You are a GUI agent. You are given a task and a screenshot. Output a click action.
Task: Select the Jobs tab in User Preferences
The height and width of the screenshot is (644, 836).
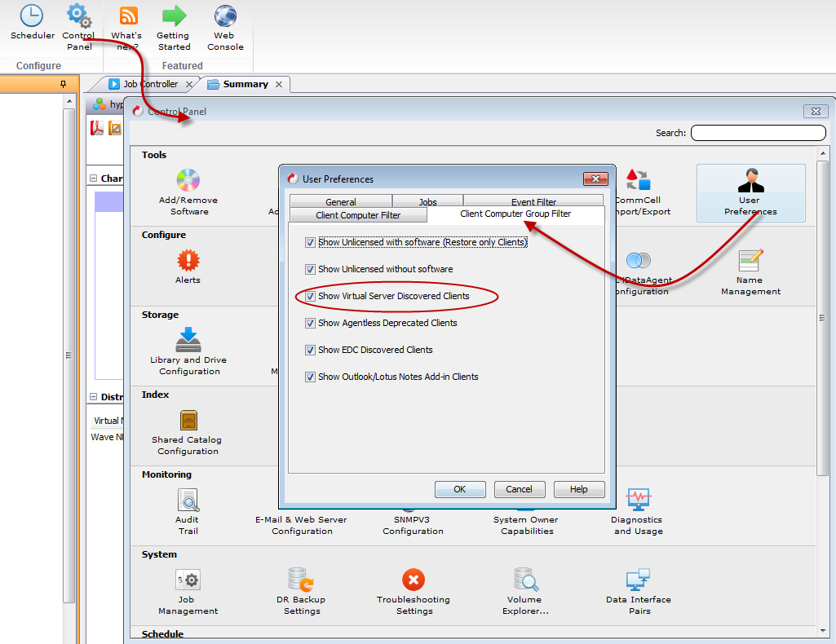[x=427, y=200]
